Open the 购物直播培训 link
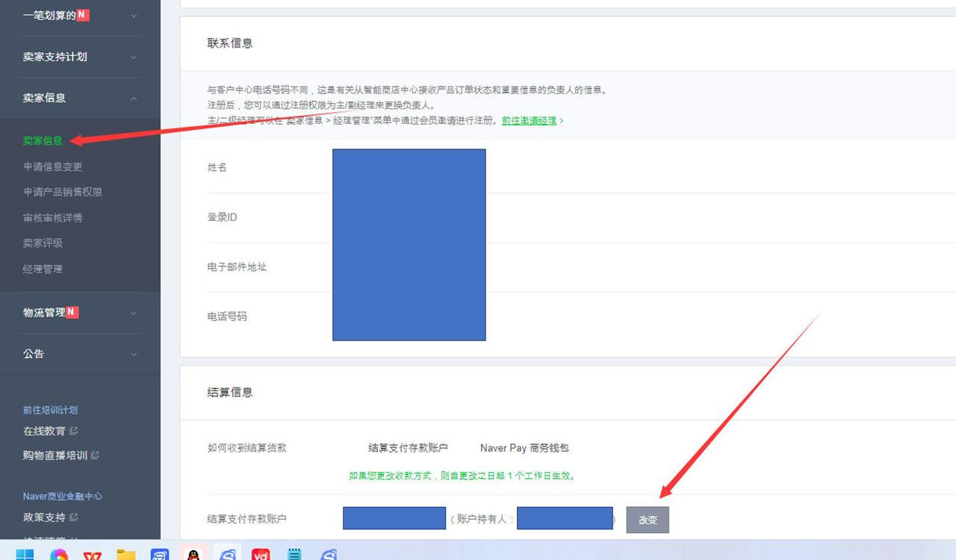The width and height of the screenshot is (956, 560). point(55,455)
